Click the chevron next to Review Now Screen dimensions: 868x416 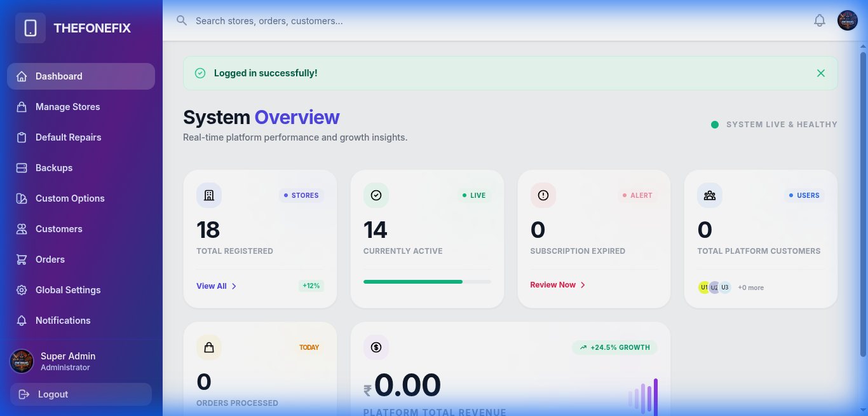(x=583, y=285)
